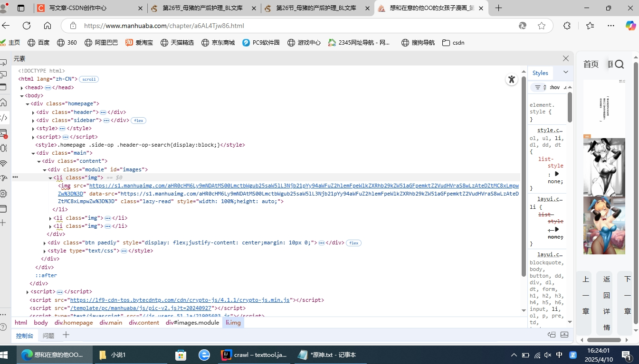Collapse the div id images node
639x364 pixels.
click(x=45, y=170)
